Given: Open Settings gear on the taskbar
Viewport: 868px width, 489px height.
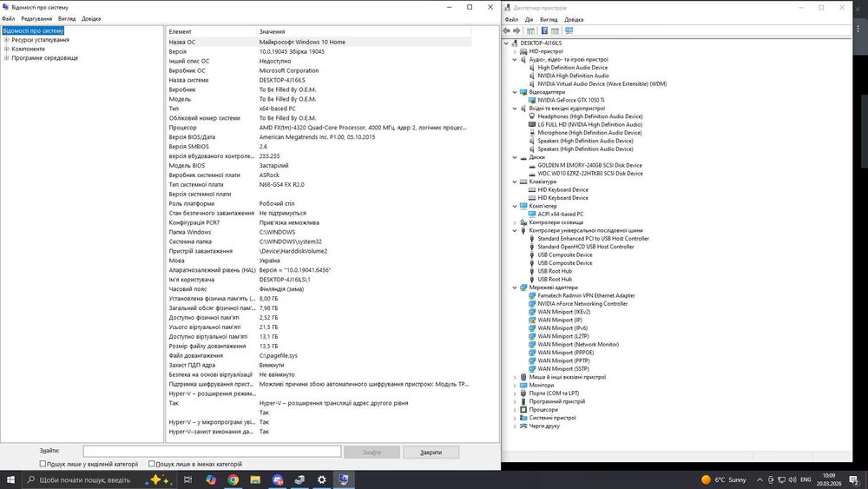Looking at the screenshot, I should (322, 479).
